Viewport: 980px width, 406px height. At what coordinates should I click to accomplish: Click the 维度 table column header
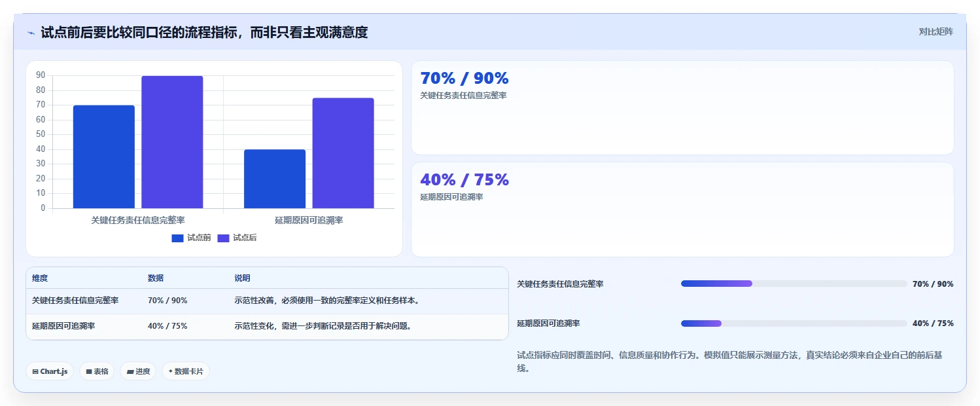coord(40,278)
